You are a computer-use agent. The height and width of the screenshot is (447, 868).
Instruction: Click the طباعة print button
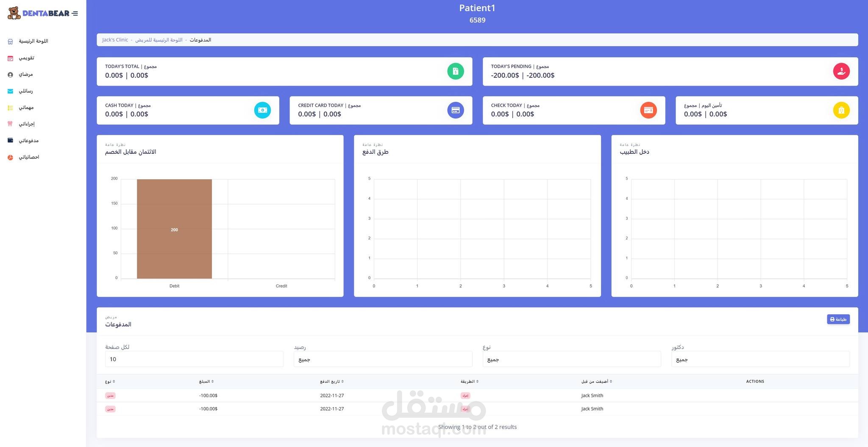point(838,319)
